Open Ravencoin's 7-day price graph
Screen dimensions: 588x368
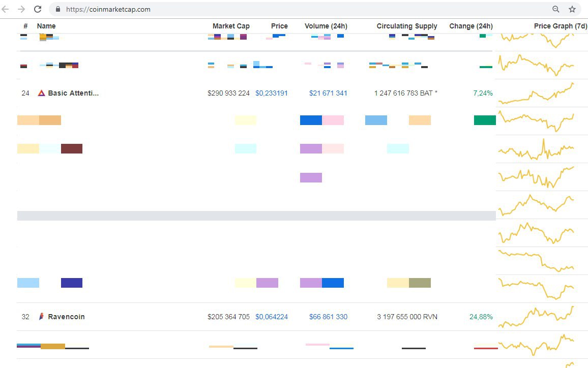(536, 317)
